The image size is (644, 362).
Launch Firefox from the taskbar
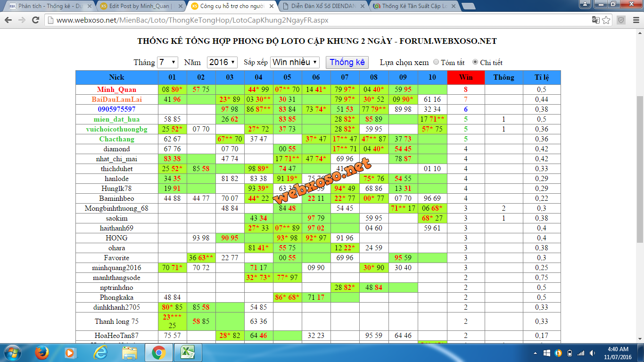tap(42, 353)
